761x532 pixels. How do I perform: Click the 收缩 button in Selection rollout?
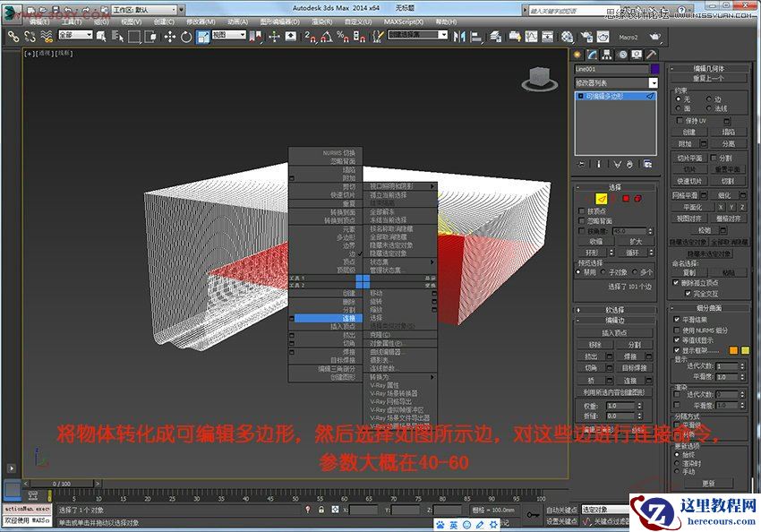tap(596, 241)
